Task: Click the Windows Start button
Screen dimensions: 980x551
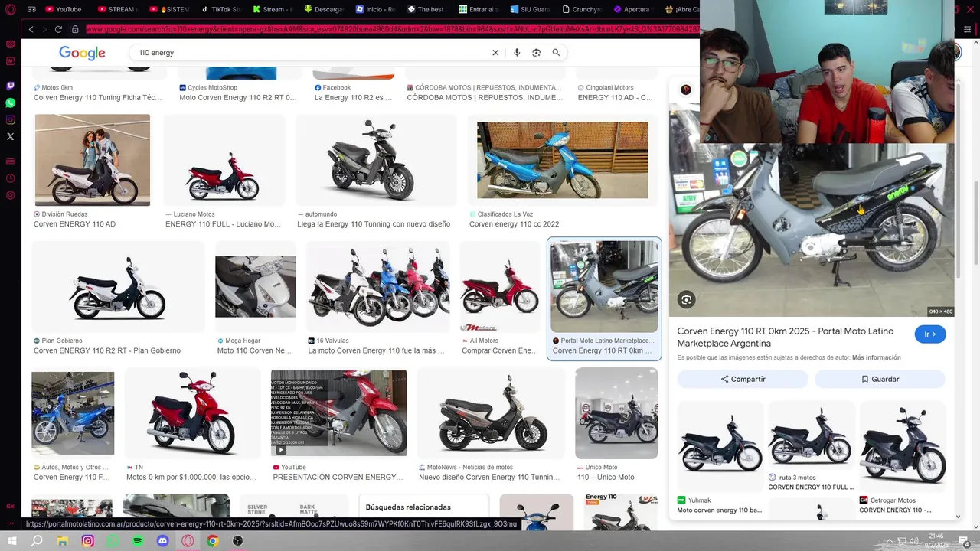Action: [x=11, y=541]
